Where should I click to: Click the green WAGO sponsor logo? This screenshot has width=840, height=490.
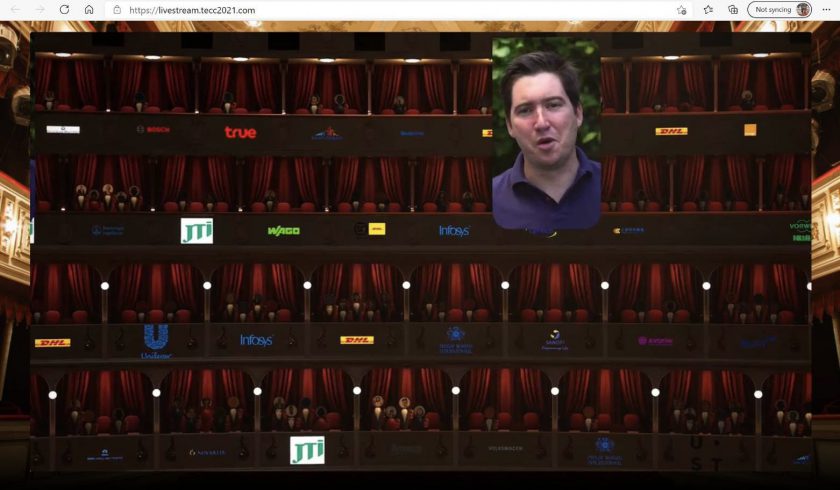coord(283,231)
